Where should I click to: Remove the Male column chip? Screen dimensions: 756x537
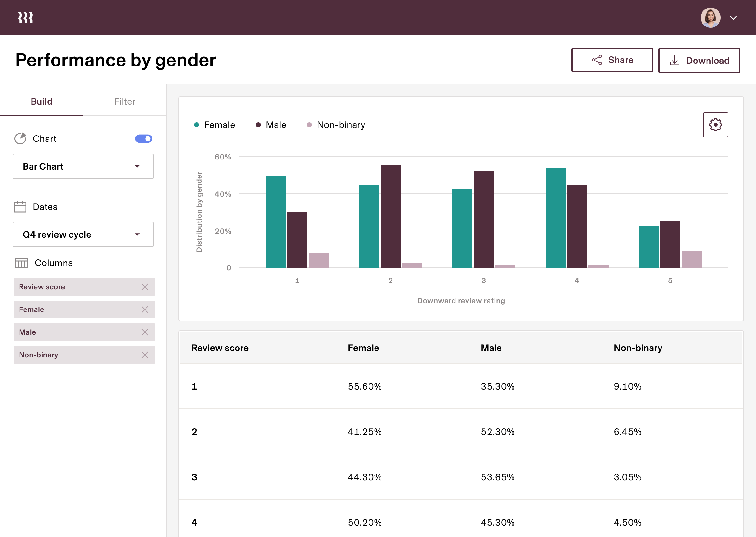coord(145,332)
